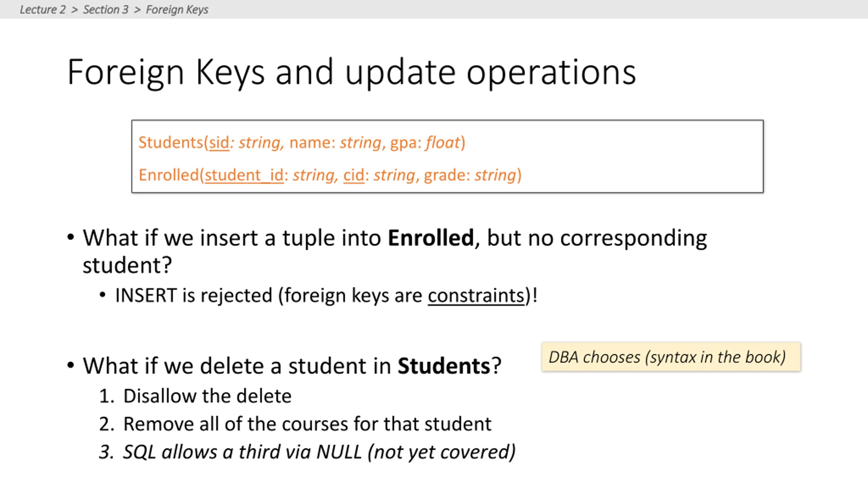
Task: Click option 1 Disallow the delete
Action: click(195, 396)
